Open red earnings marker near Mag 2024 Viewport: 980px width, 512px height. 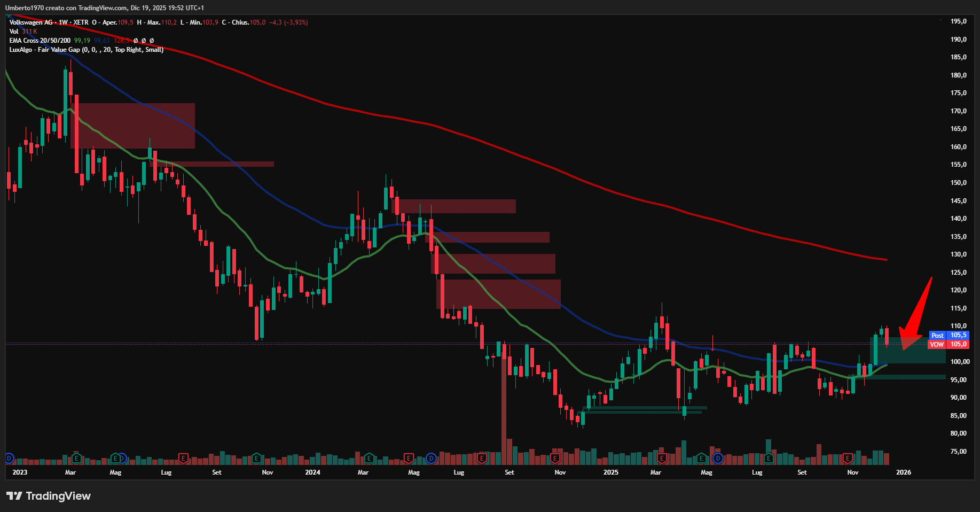point(409,458)
